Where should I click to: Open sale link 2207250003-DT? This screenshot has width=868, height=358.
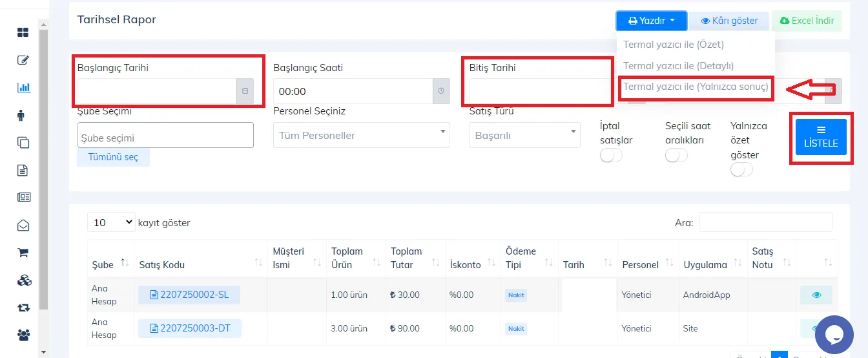[x=190, y=328]
